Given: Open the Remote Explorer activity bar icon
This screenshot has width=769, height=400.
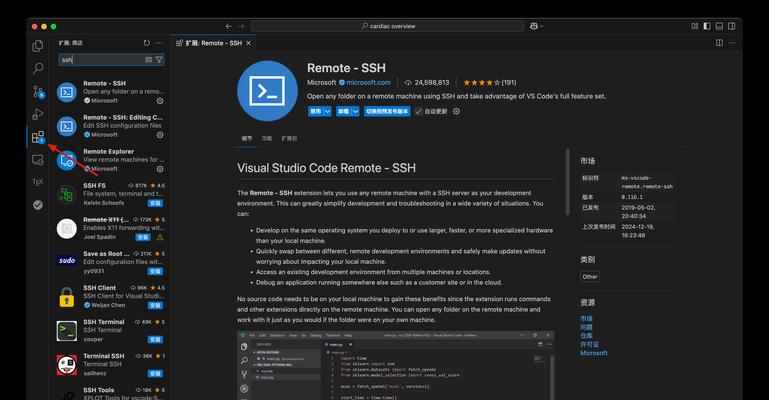Looking at the screenshot, I should pos(38,160).
